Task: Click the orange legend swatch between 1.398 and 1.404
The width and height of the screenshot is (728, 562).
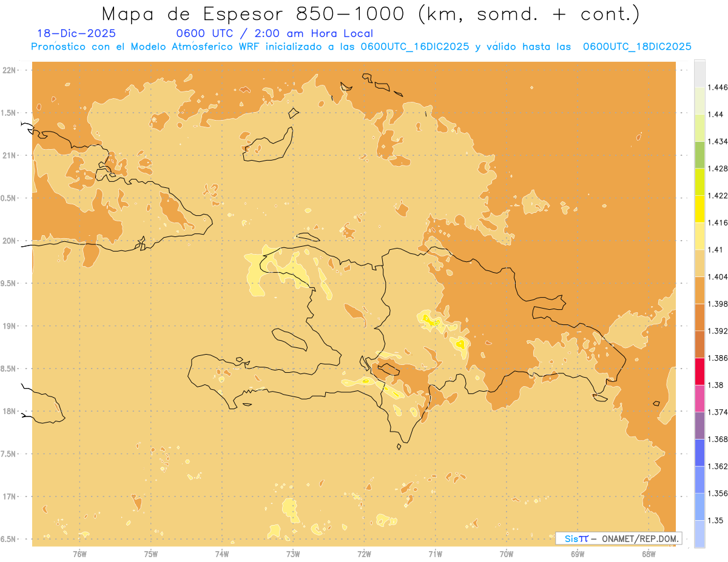Action: [x=699, y=290]
